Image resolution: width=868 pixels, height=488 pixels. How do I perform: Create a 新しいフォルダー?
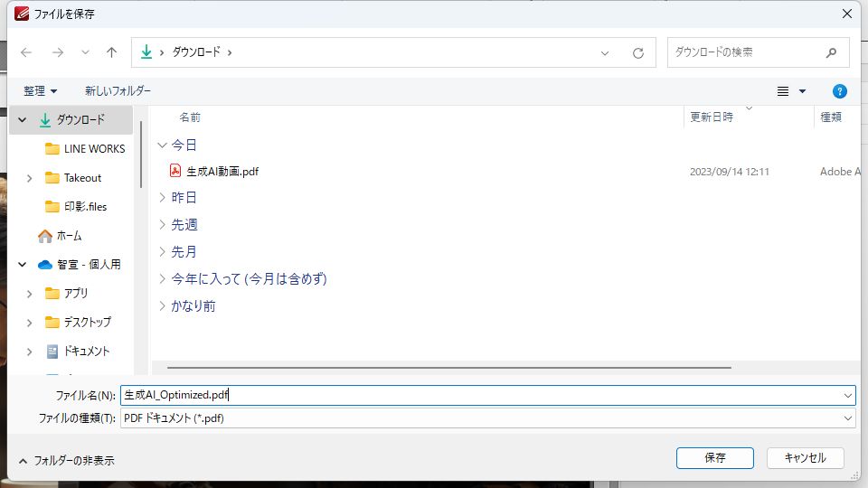[118, 90]
